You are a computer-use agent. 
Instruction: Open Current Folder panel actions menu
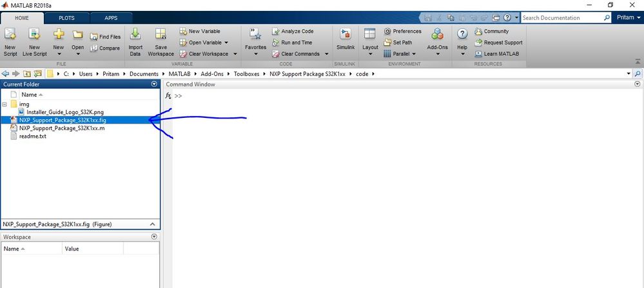[x=154, y=84]
